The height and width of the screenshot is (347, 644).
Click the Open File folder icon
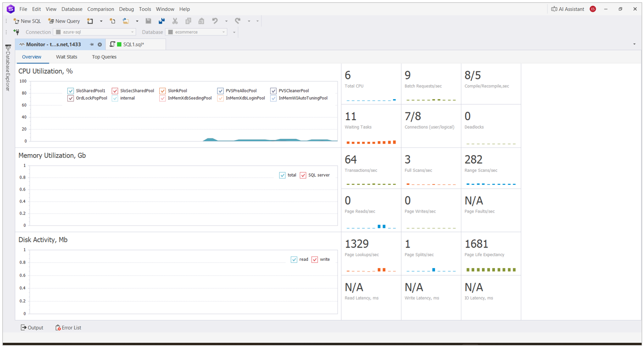click(126, 21)
